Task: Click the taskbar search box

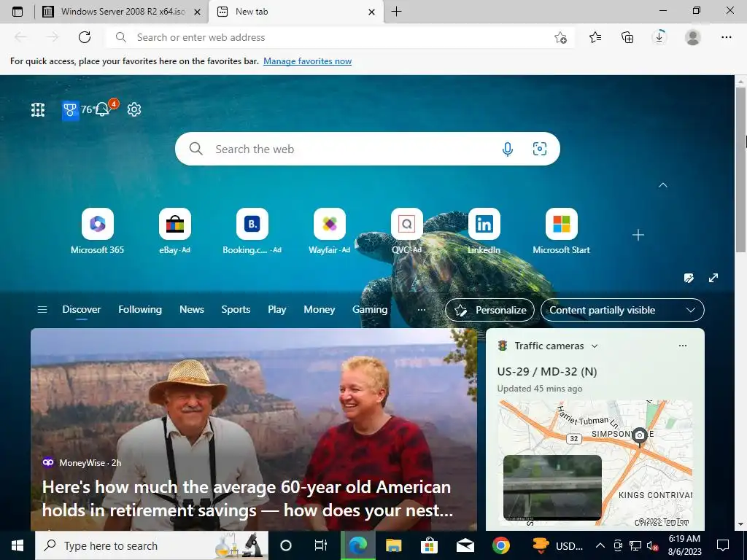Action: [x=152, y=545]
